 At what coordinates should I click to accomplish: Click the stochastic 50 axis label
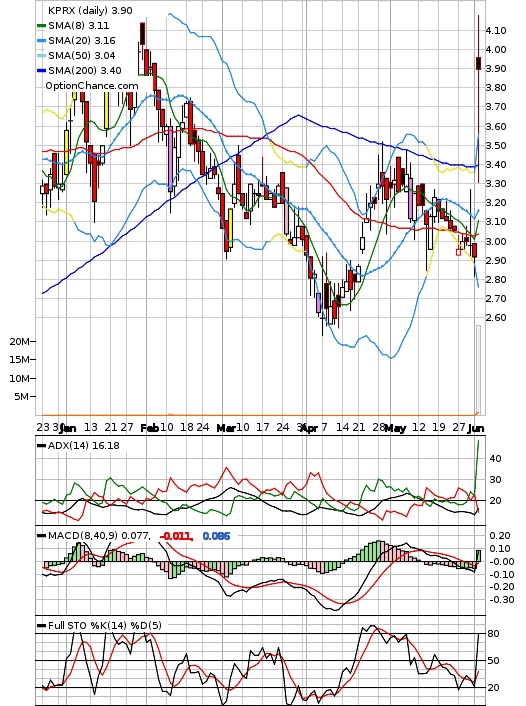pos(494,661)
